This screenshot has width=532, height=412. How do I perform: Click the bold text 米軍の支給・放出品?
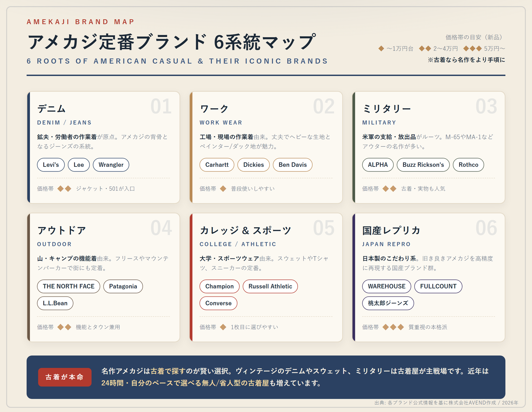pyautogui.click(x=389, y=137)
